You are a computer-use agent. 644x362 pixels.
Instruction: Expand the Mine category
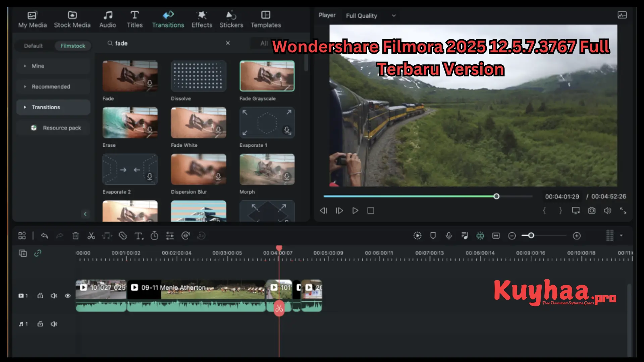pyautogui.click(x=54, y=66)
